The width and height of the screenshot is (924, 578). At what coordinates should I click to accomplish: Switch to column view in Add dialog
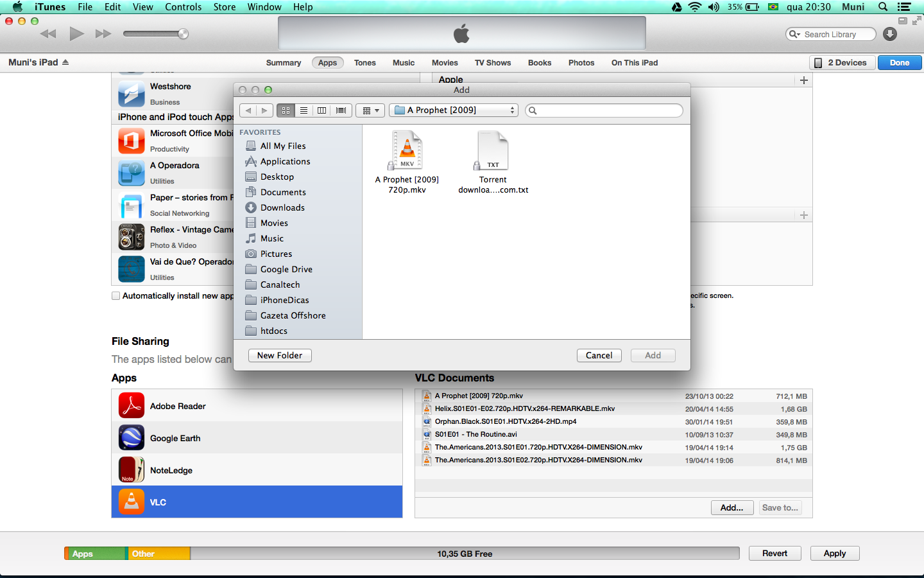[321, 110]
